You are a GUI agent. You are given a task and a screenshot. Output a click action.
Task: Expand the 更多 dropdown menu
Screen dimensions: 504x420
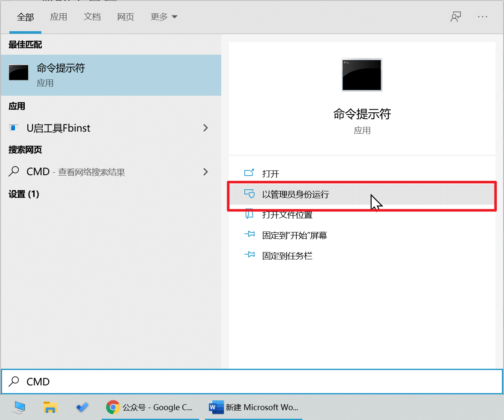(164, 17)
